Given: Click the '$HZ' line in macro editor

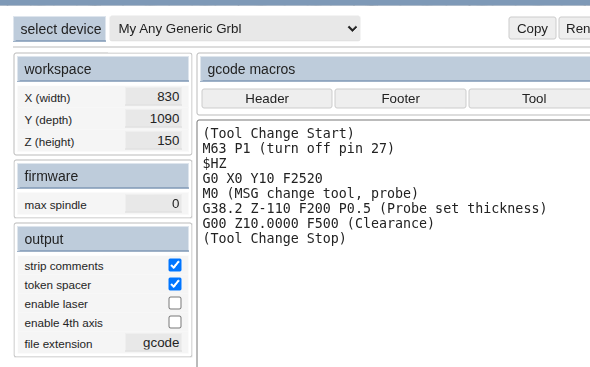Looking at the screenshot, I should 214,163.
